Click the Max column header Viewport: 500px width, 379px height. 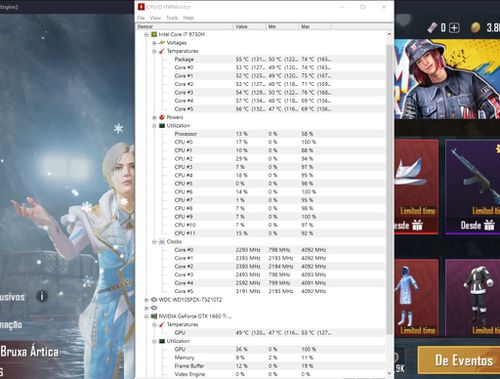(315, 26)
